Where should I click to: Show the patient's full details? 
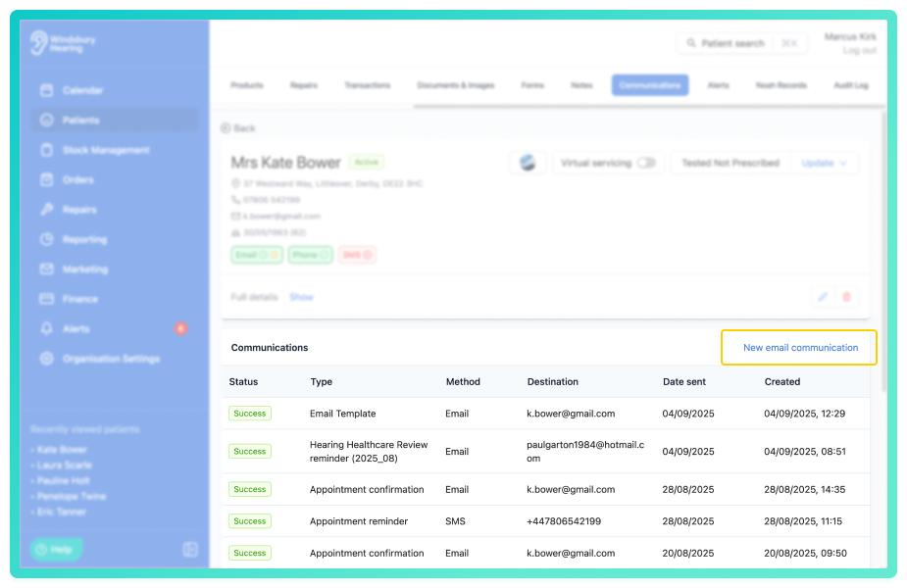[301, 297]
